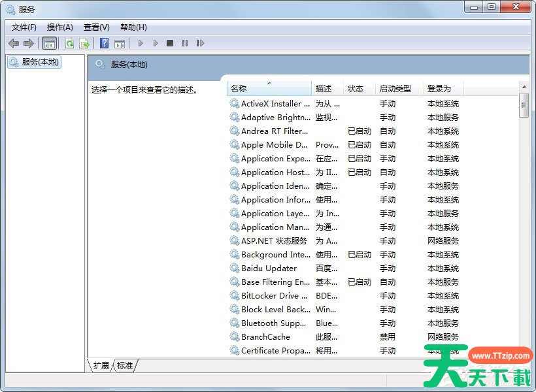Click 网络服务 logon of ASP.NET row
This screenshot has height=392, width=536.
[443, 240]
